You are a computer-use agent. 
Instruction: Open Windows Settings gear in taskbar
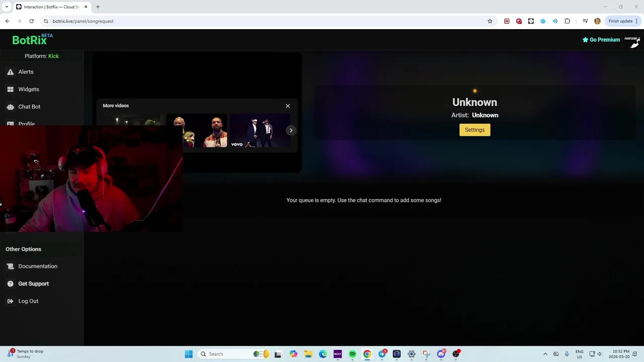(x=412, y=354)
